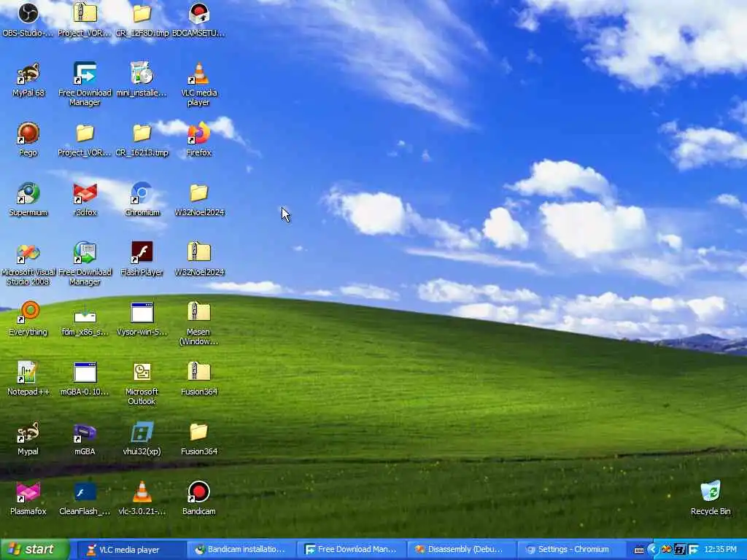This screenshot has width=747, height=560.
Task: Click the Bandicam system tray icon
Action: (x=680, y=550)
